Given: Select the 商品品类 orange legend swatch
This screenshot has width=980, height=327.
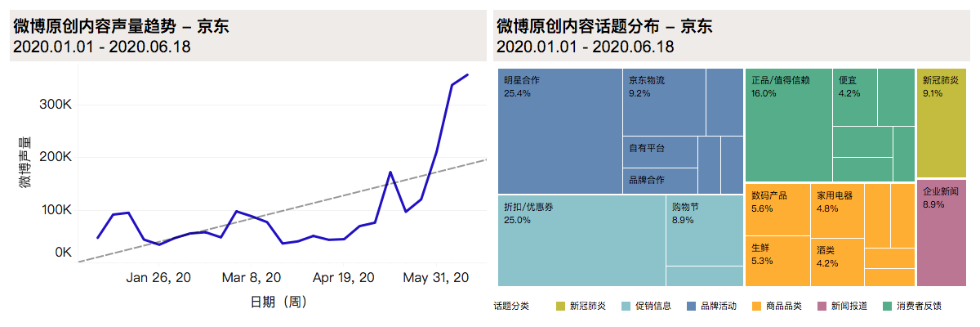Looking at the screenshot, I should coord(756,307).
